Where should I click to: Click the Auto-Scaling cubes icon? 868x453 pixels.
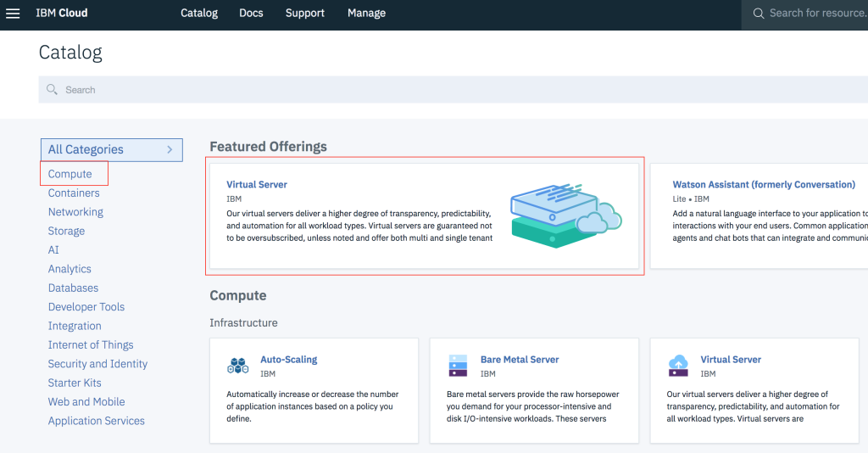coord(238,366)
